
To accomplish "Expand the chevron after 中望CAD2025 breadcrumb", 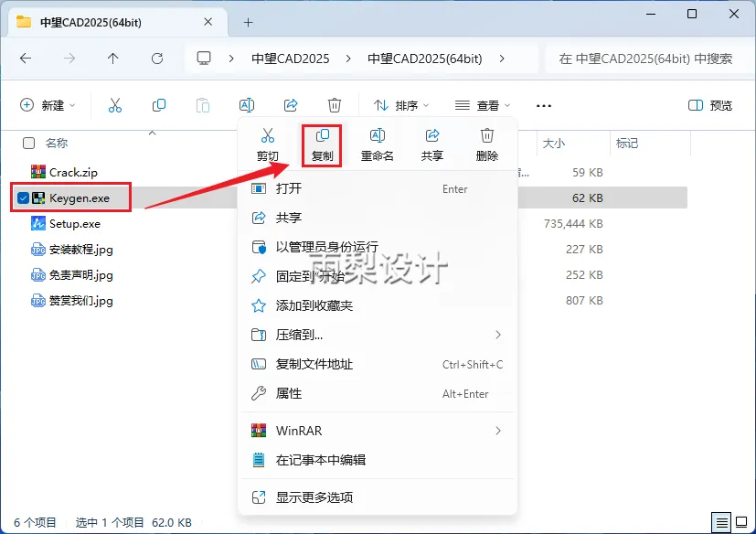I will tap(348, 59).
